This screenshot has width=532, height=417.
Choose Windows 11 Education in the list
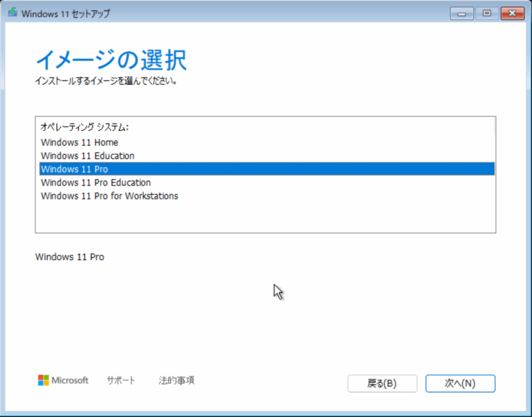click(87, 156)
